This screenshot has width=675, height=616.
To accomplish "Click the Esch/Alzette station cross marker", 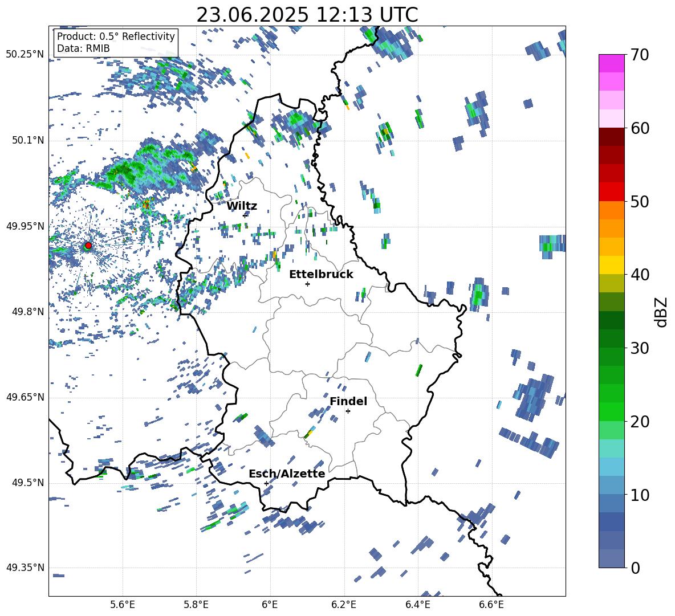I will tap(266, 483).
